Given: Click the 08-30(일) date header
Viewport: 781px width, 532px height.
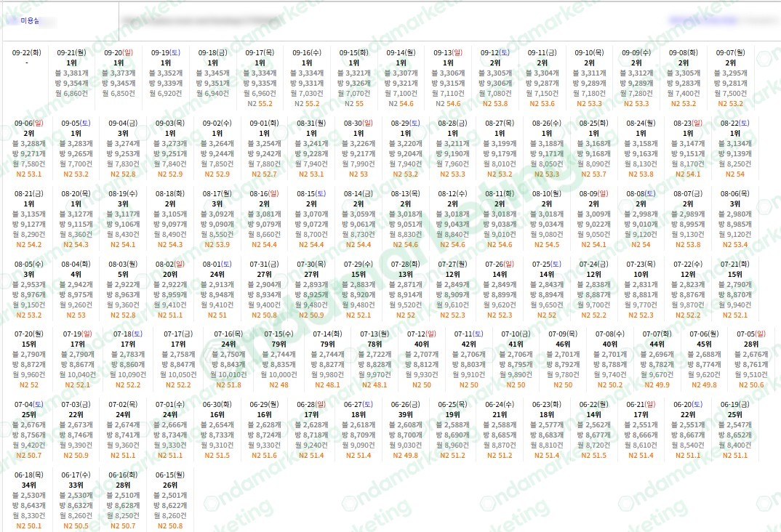Looking at the screenshot, I should point(358,123).
